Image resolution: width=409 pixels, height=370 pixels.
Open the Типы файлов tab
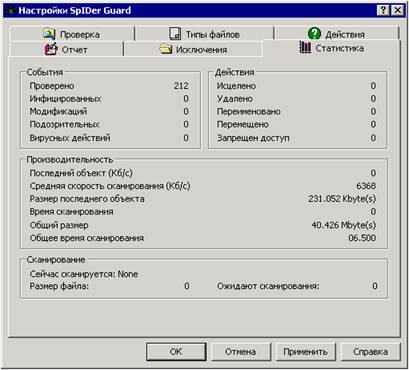[x=204, y=34]
